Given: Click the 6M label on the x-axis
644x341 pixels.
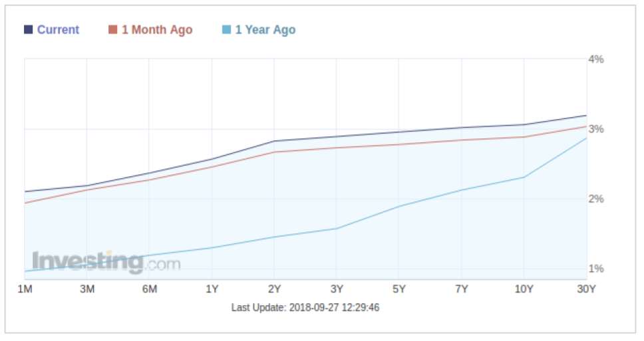Looking at the screenshot, I should 149,289.
